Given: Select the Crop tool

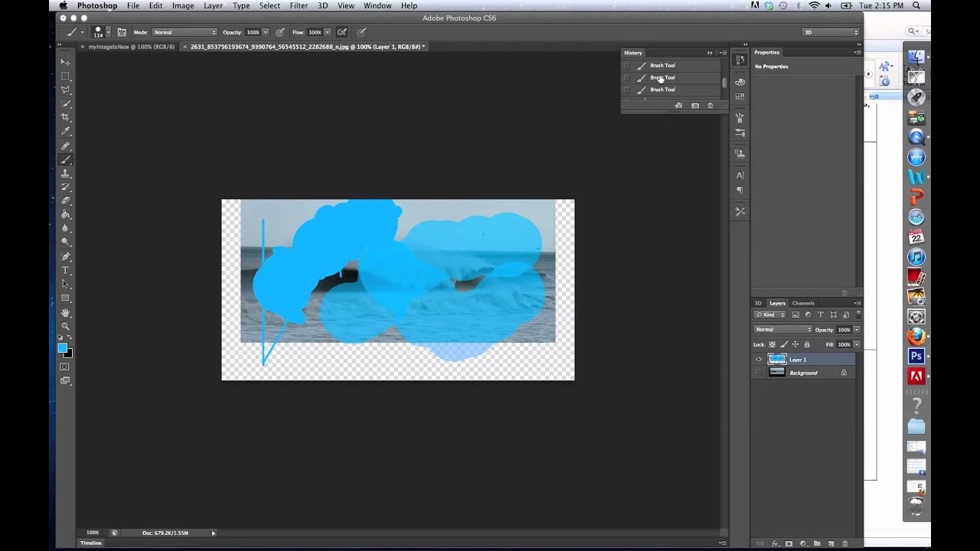Looking at the screenshot, I should tap(65, 117).
